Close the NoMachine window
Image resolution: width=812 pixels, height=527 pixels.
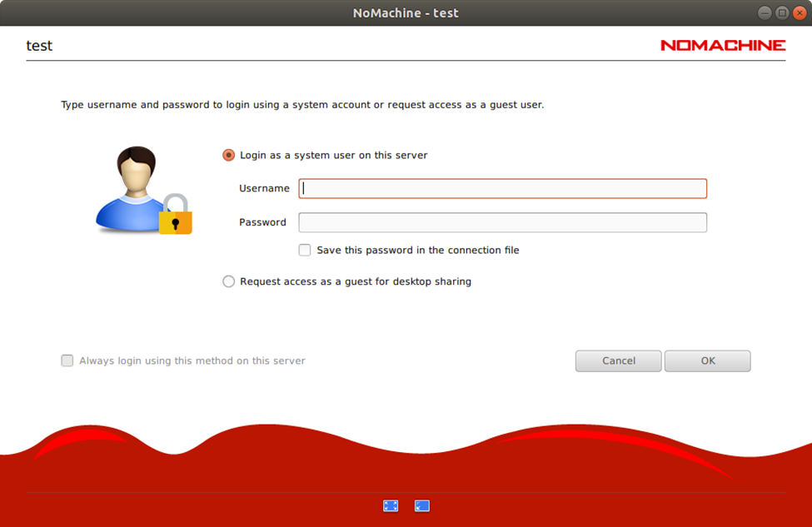coord(800,13)
